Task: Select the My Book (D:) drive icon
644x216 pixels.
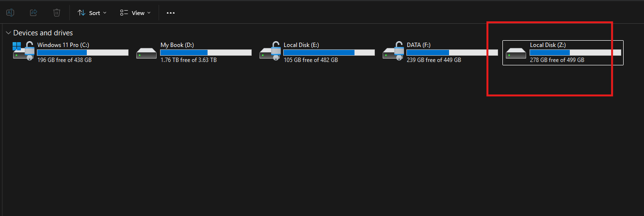Action: (146, 52)
